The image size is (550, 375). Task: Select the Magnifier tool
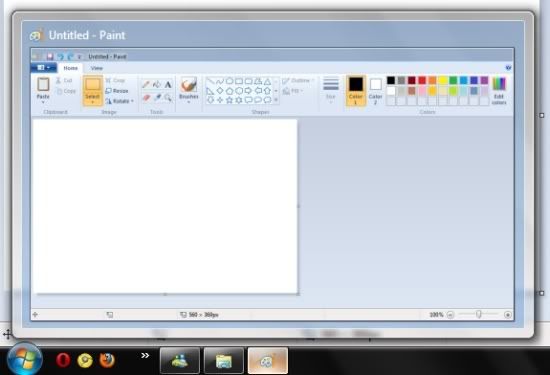[168, 98]
